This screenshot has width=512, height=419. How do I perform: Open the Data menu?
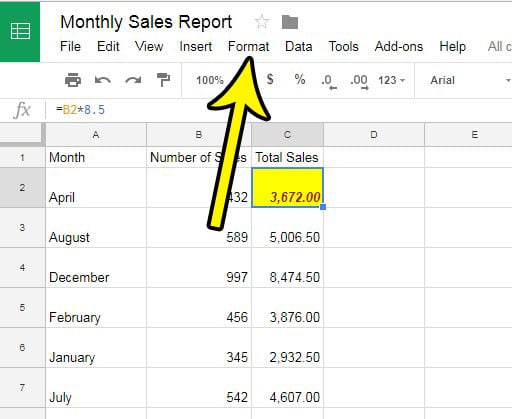299,46
